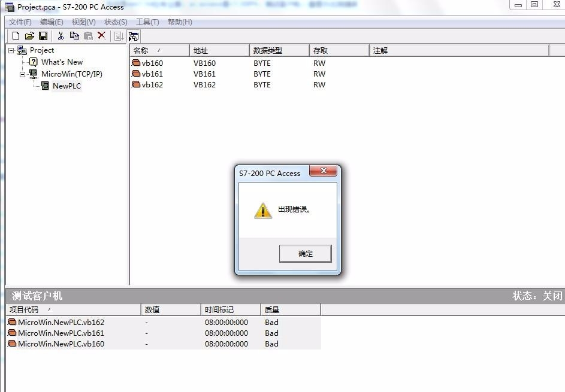Click the MicroWin.NewPLC.vb161 test client tag icon

coord(12,333)
